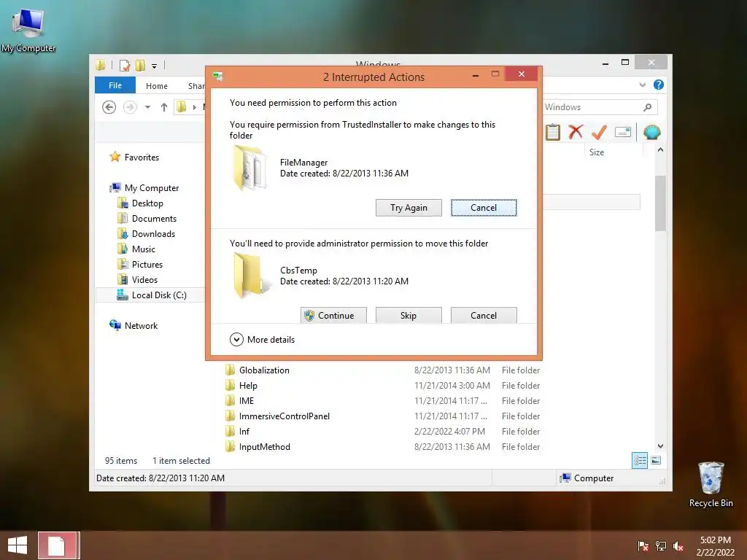Open Customize Quick Access Toolbar dropdown
Viewport: 747px width, 560px height.
154,66
